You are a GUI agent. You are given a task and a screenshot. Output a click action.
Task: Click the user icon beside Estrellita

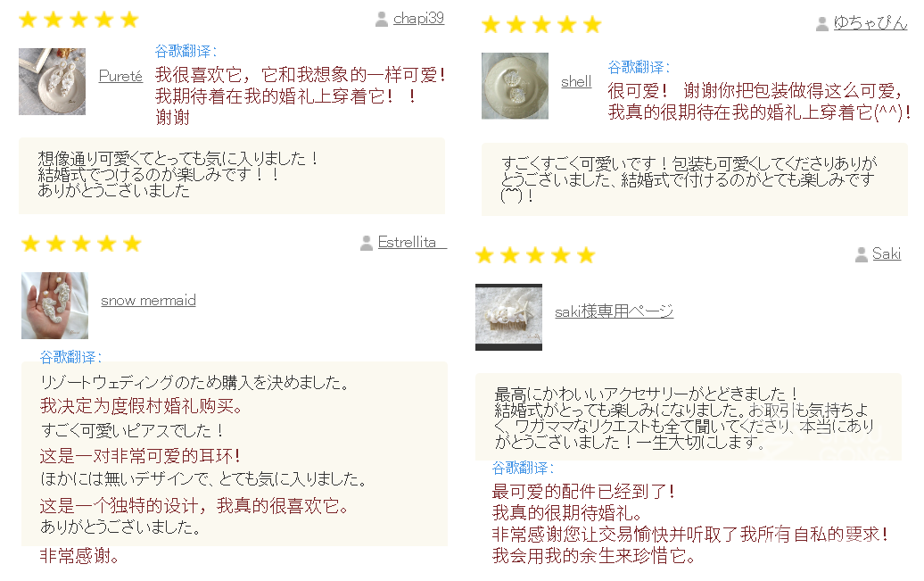tap(366, 243)
